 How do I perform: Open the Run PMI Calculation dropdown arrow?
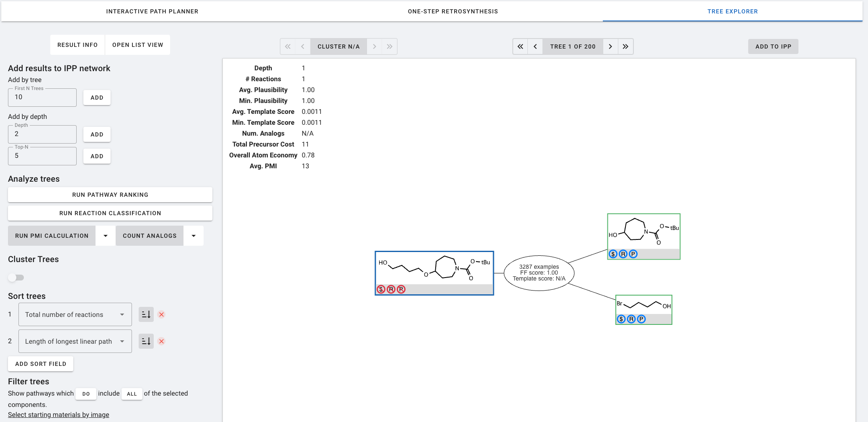106,236
